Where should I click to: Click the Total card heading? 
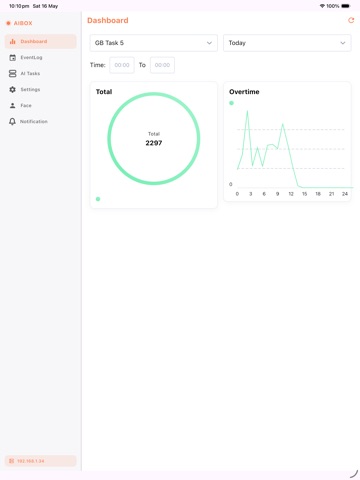104,92
